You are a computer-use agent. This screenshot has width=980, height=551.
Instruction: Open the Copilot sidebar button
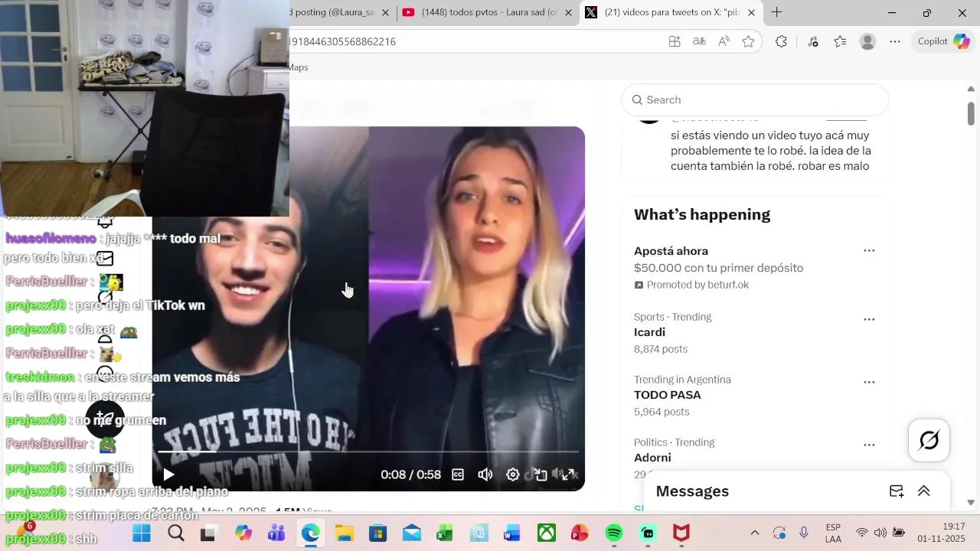point(944,41)
